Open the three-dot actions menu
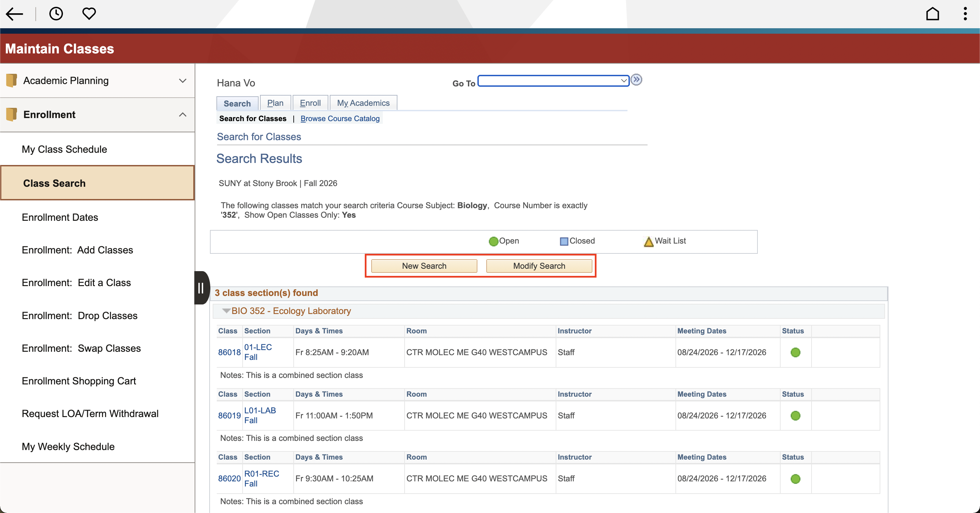Viewport: 980px width, 513px height. (x=965, y=14)
